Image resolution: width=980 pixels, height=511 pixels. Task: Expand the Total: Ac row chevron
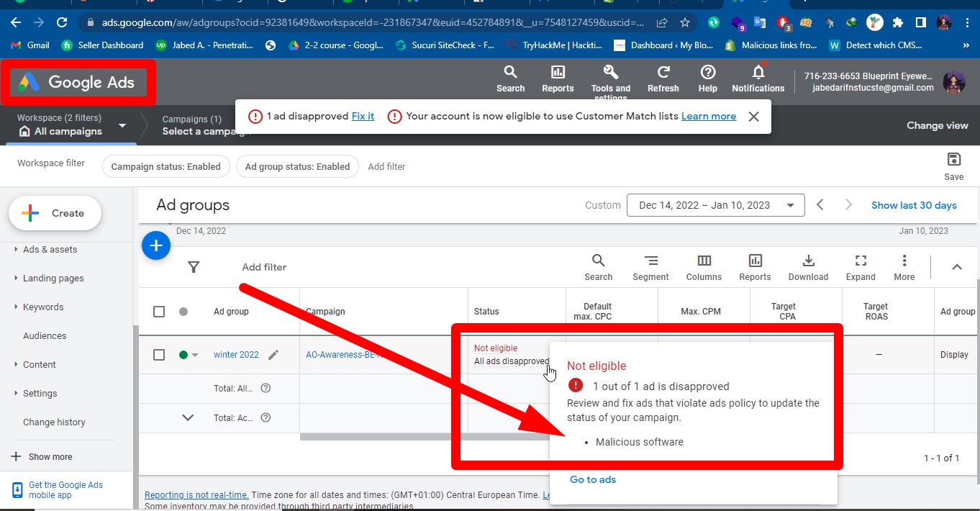point(188,417)
